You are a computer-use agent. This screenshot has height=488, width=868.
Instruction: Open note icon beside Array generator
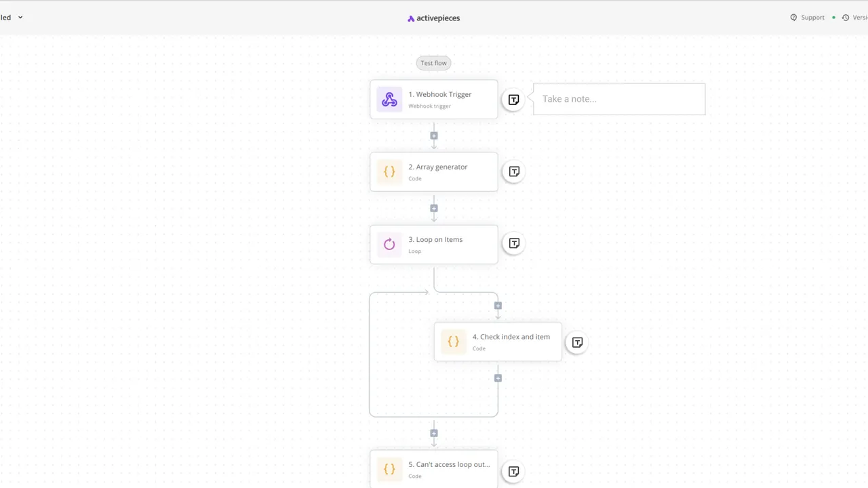(x=514, y=171)
